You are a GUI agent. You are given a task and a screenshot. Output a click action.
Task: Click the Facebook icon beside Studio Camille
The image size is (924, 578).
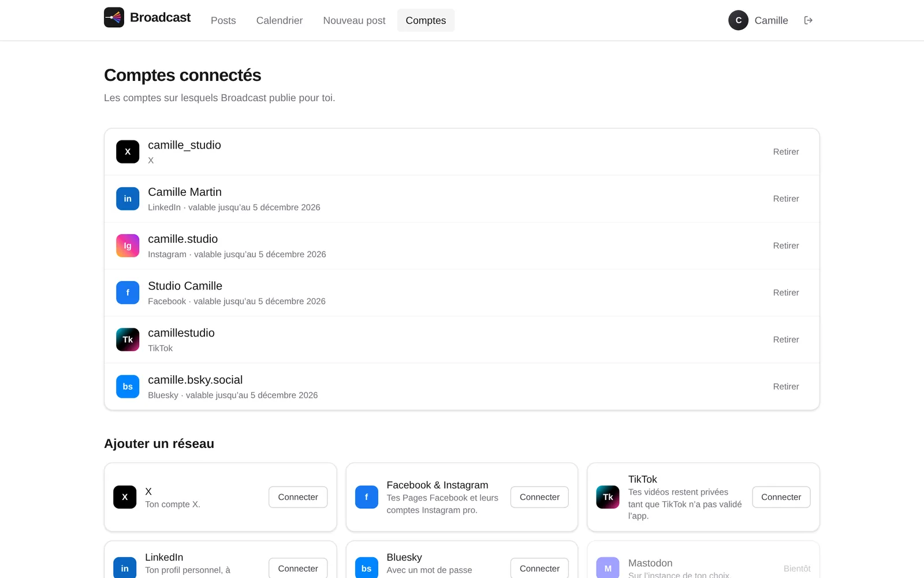pyautogui.click(x=128, y=292)
